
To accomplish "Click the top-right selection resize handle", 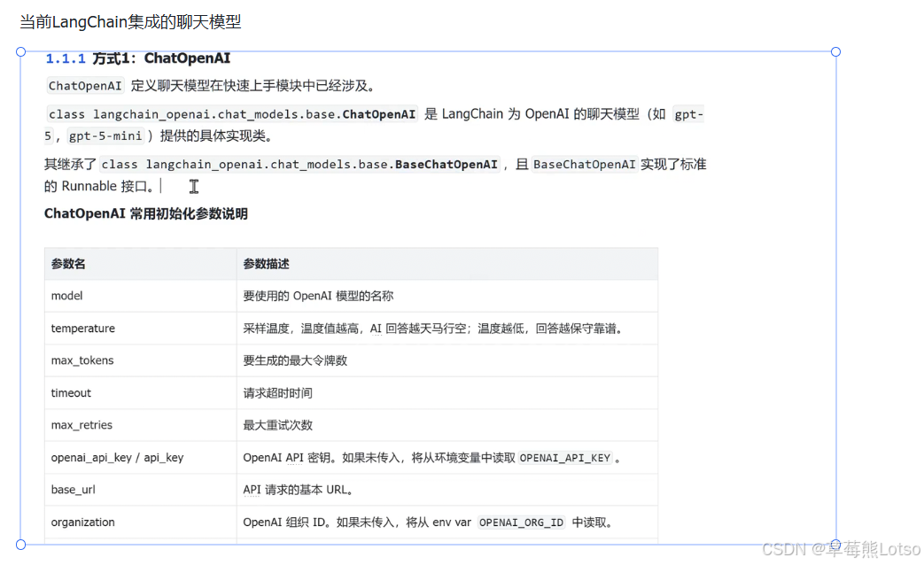I will (835, 52).
